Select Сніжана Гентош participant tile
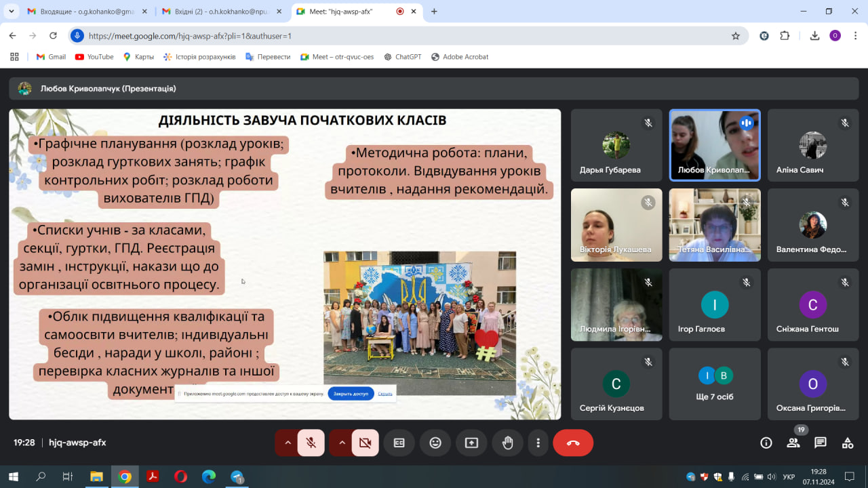 [x=813, y=305]
